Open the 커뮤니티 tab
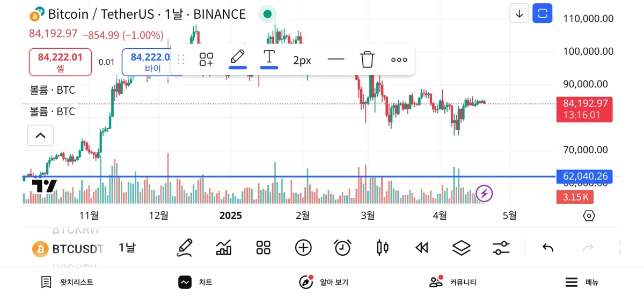Screen dimensions: 644x297 tap(453, 282)
